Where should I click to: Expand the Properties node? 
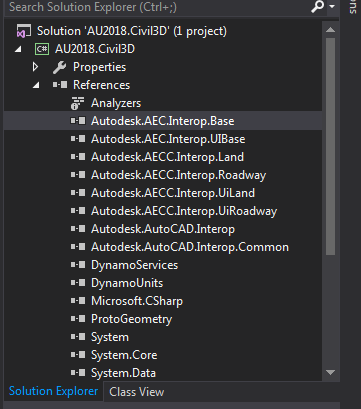coord(35,67)
